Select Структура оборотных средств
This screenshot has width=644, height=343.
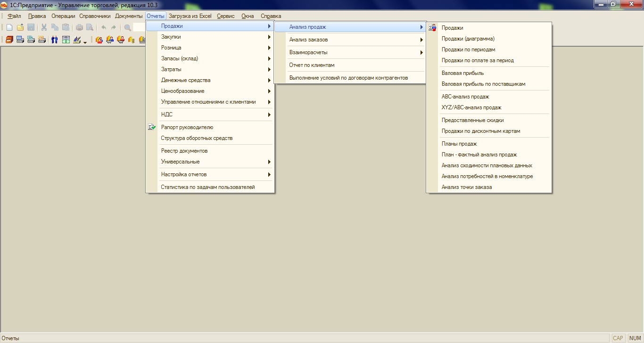210,138
